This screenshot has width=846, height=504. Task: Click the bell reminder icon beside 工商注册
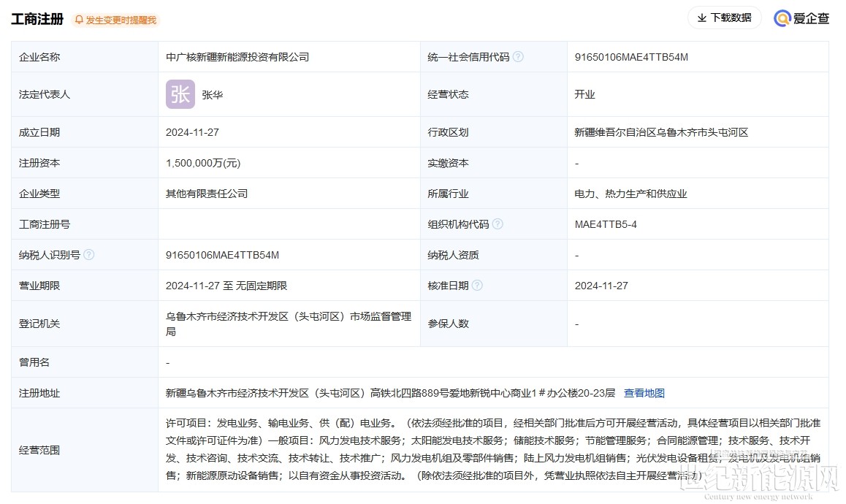[x=80, y=20]
